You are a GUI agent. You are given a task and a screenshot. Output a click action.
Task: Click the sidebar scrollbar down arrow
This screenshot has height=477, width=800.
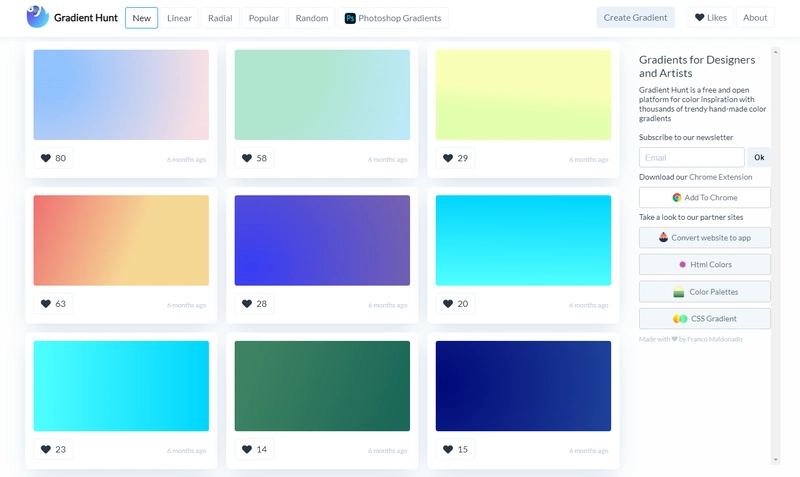[776, 460]
